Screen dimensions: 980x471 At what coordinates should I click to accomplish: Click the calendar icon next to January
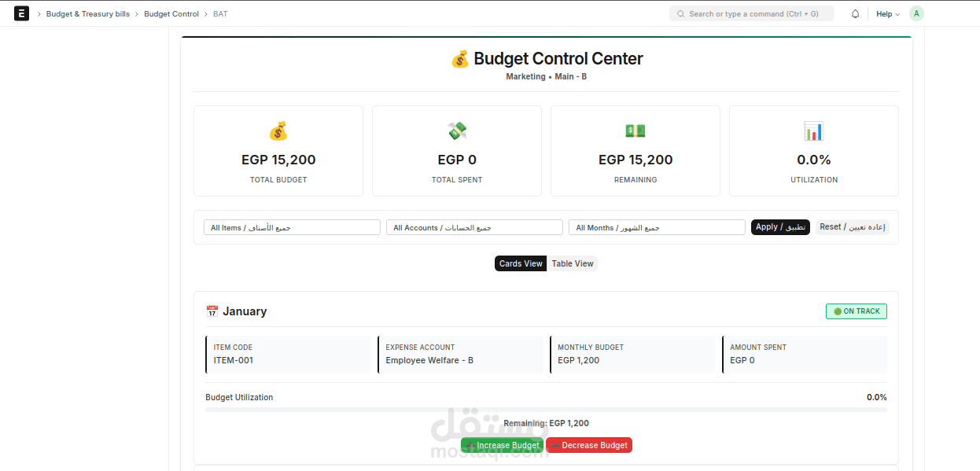[212, 311]
